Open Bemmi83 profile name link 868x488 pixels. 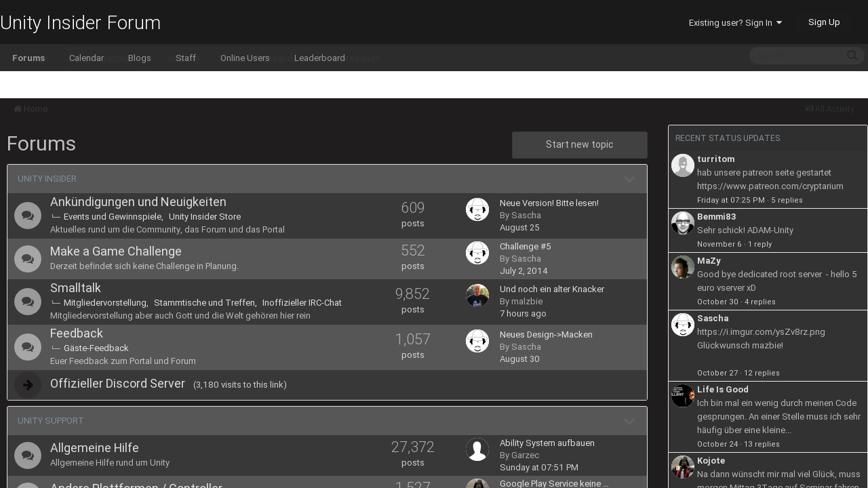[717, 217]
